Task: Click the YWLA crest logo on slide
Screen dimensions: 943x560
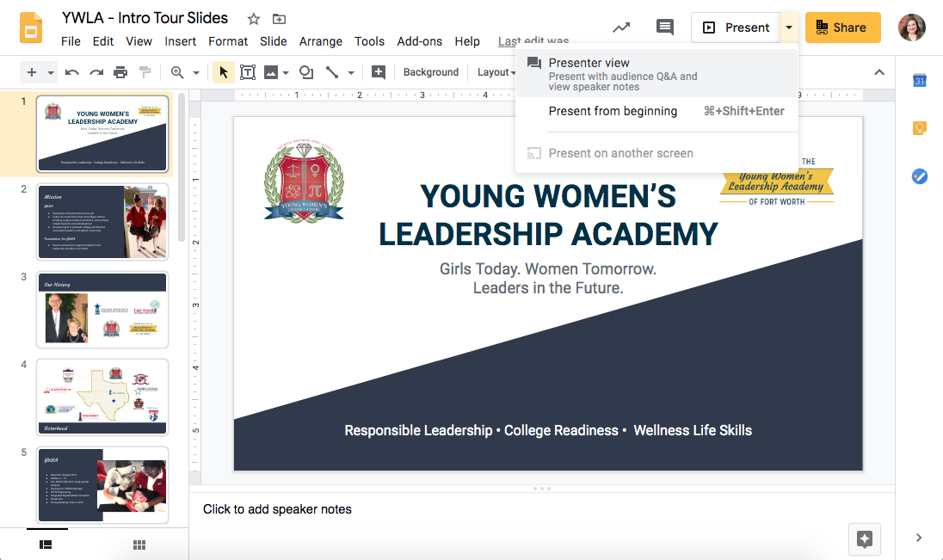Action: [x=305, y=183]
